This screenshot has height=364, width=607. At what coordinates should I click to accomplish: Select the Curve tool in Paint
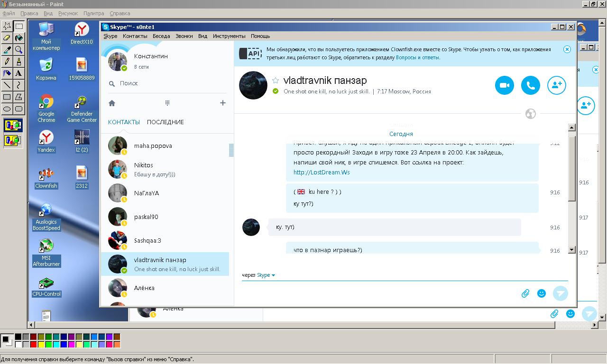click(x=19, y=85)
